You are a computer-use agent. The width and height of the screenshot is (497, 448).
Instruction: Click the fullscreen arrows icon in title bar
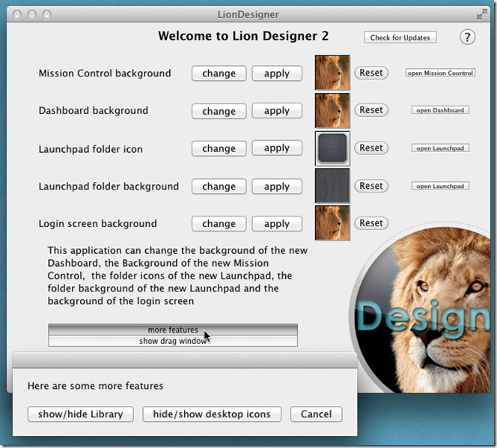pyautogui.click(x=482, y=14)
